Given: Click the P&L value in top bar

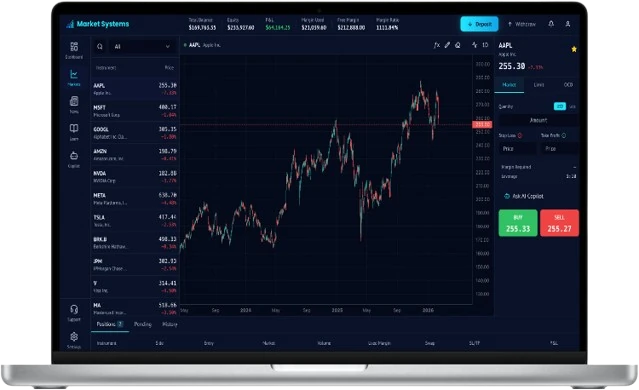Looking at the screenshot, I should click(x=278, y=28).
